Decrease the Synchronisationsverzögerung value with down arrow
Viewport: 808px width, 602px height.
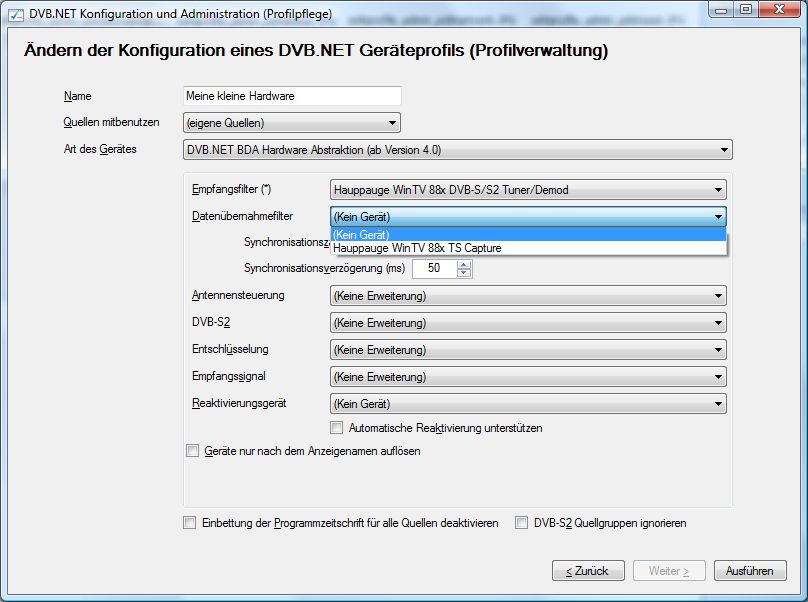464,273
